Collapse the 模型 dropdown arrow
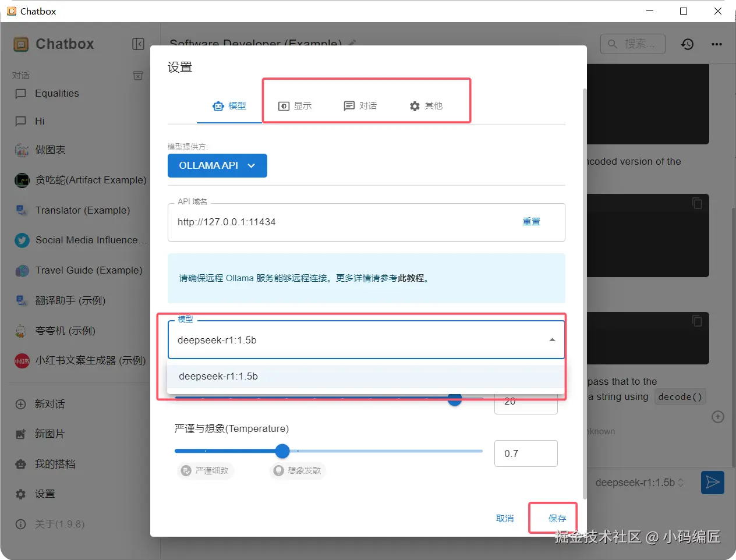The image size is (736, 560). pos(552,340)
